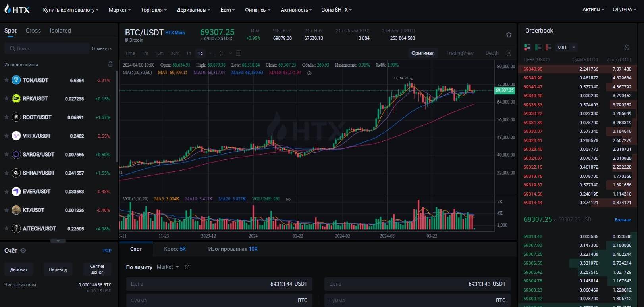Clear search history with trash icon

pyautogui.click(x=110, y=64)
